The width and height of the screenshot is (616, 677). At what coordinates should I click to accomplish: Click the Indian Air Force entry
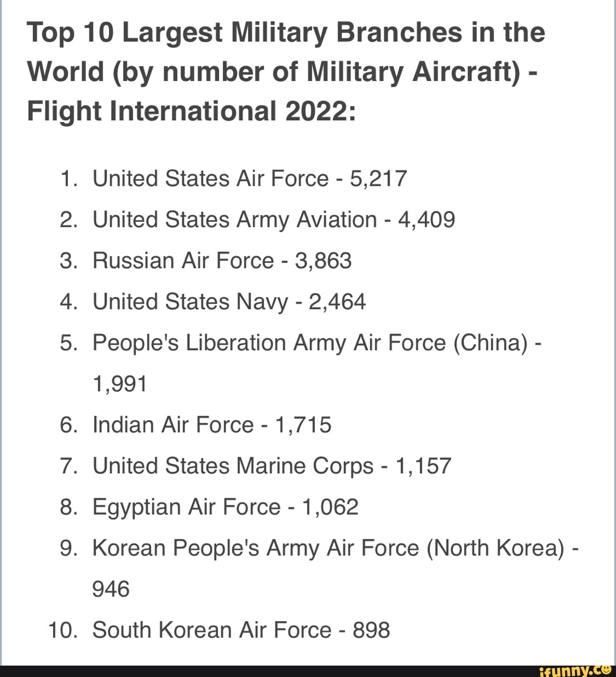(173, 425)
